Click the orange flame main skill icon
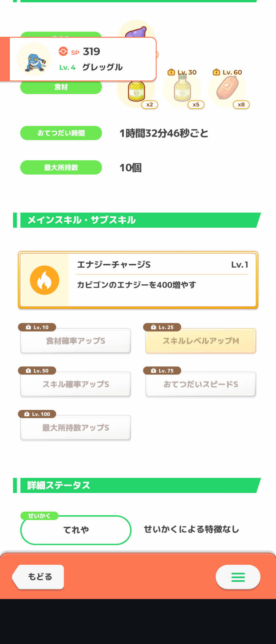This screenshot has width=276, height=644. [x=44, y=280]
